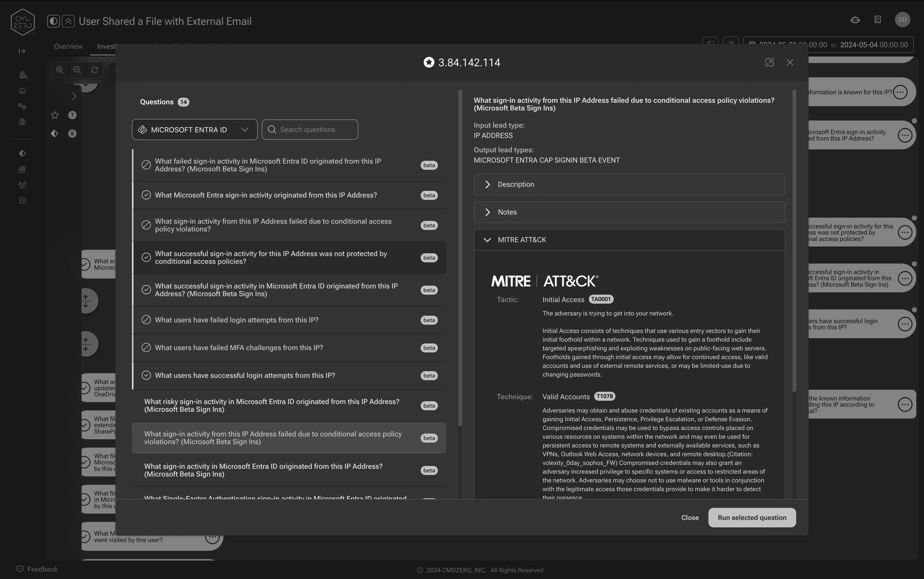Click the Search questions input field

pos(310,129)
